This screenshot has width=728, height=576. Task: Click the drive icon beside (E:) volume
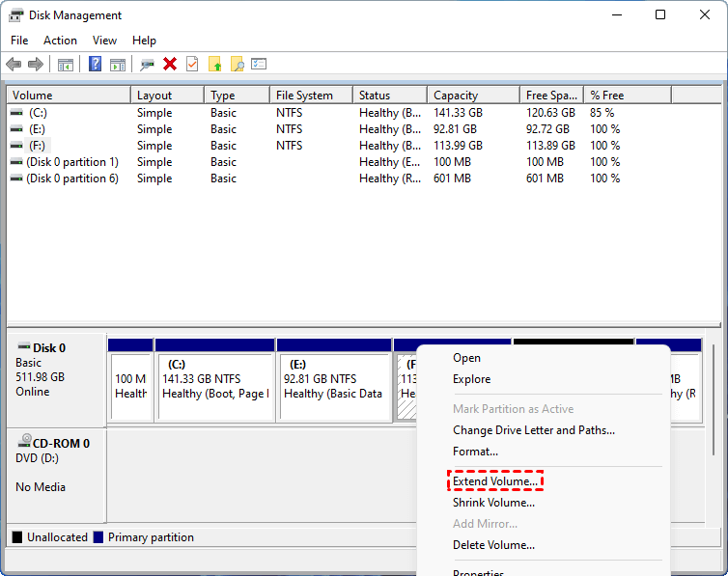click(16, 129)
